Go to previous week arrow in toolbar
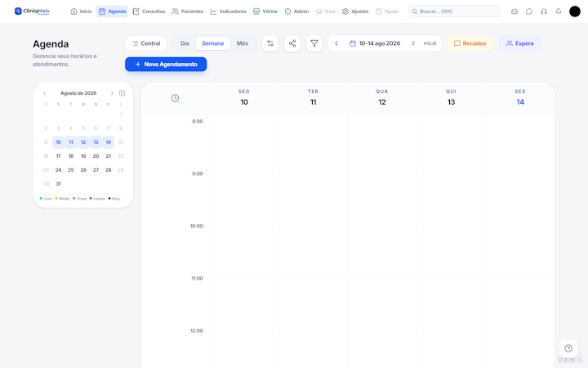Viewport: 588px width, 368px height. point(336,43)
